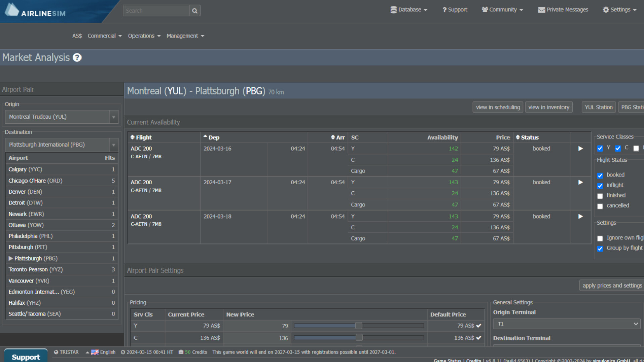Adjust the New Price slider for class Y
This screenshot has width=644, height=362.
(359, 325)
